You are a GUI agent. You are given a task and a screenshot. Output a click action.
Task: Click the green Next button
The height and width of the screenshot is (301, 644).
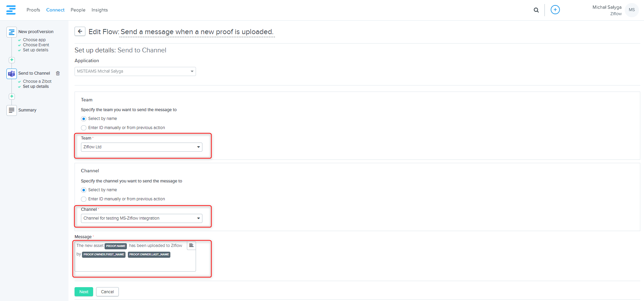click(x=84, y=292)
